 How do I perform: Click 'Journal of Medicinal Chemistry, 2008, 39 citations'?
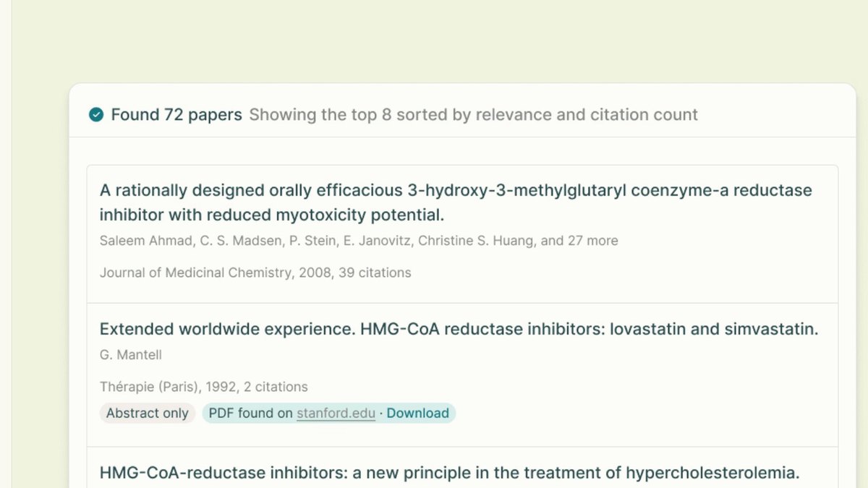pos(255,273)
